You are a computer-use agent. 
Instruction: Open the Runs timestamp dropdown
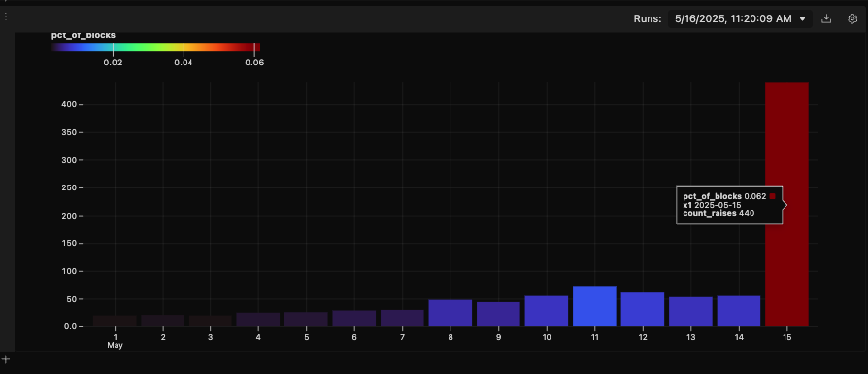[x=740, y=18]
